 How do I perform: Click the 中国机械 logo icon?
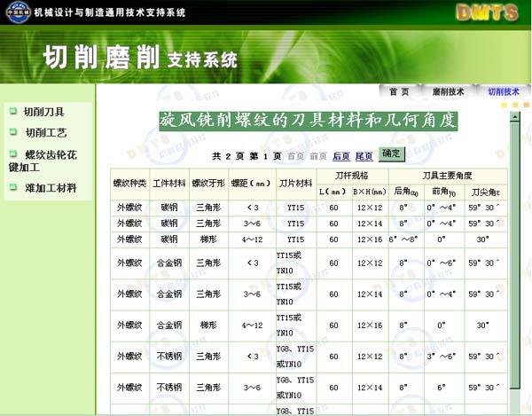pos(16,12)
